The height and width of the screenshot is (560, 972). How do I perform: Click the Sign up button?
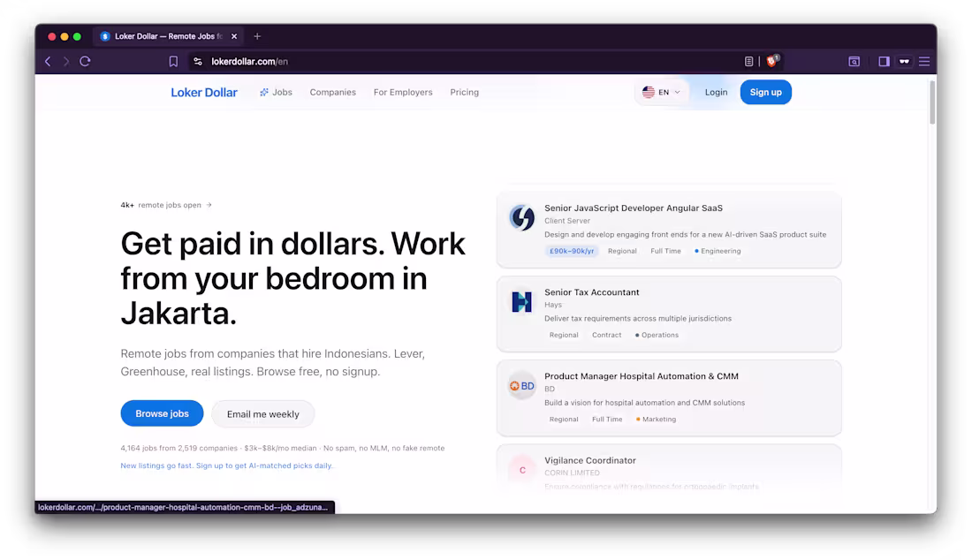pyautogui.click(x=765, y=92)
